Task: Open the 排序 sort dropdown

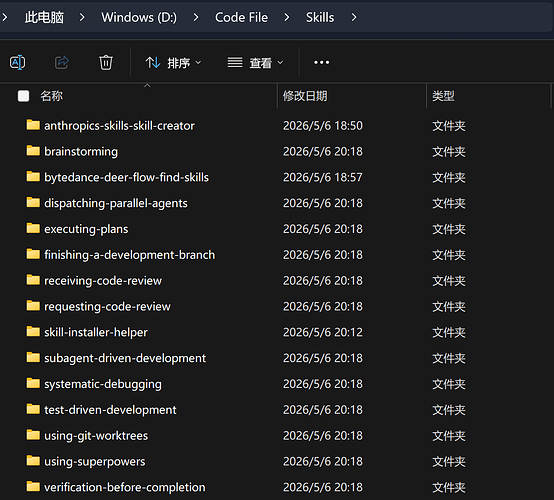Action: coord(173,63)
